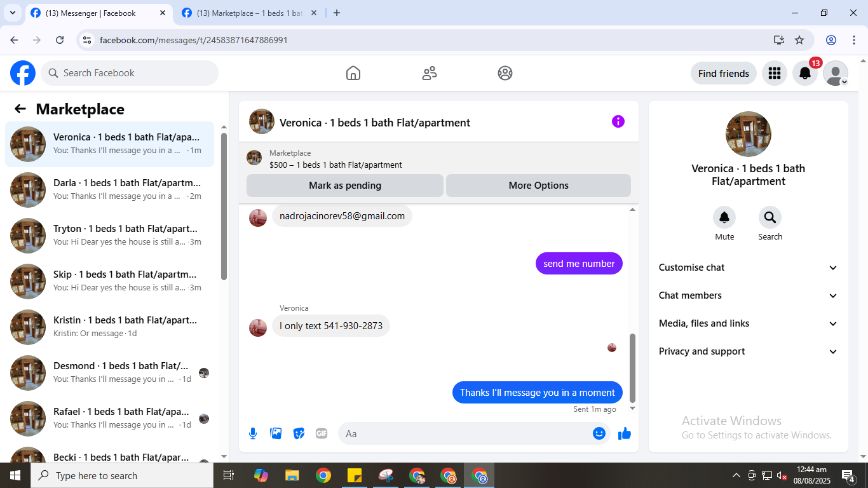Open the tab search dropdown arrow in Chrome
868x488 pixels.
12,13
